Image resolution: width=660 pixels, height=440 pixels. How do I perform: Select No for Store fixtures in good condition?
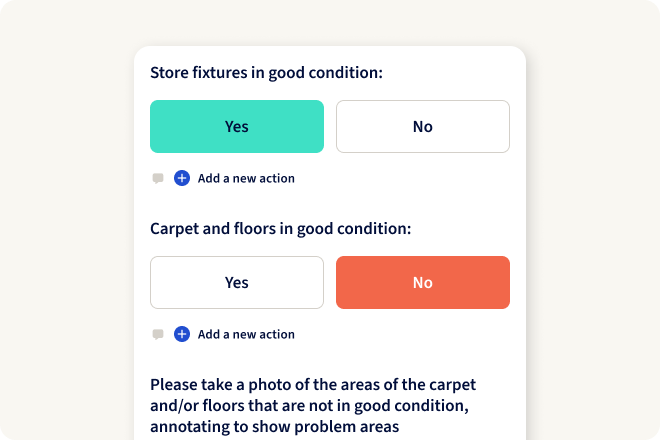click(423, 126)
